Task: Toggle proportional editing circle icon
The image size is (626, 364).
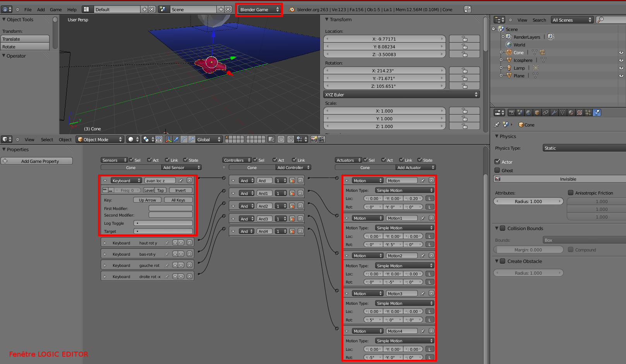Action: click(281, 139)
